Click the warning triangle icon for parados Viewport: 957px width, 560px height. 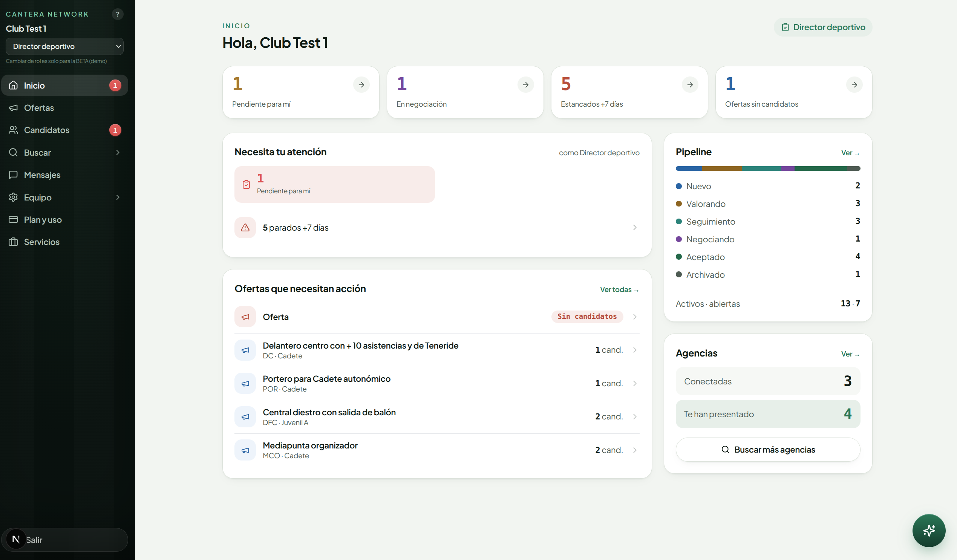click(x=245, y=227)
